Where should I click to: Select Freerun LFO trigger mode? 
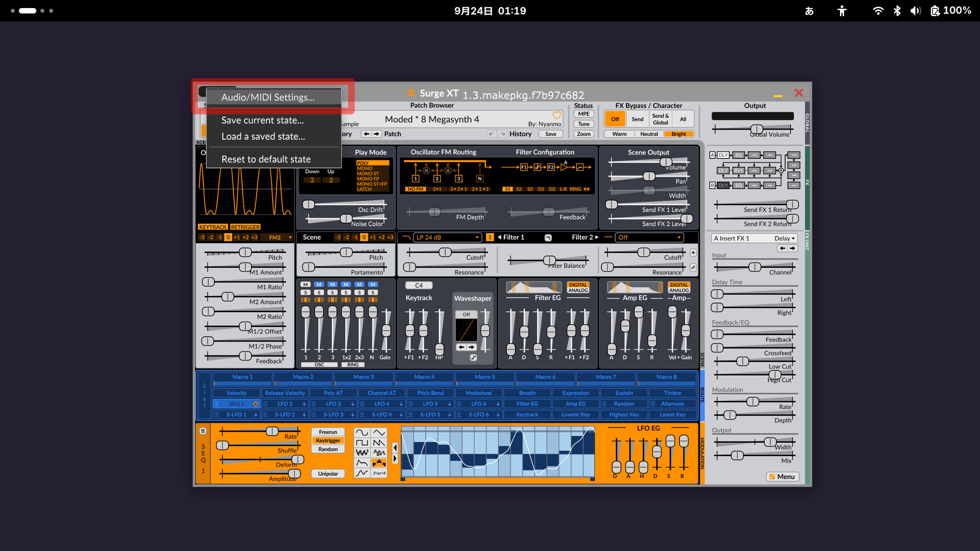click(328, 432)
